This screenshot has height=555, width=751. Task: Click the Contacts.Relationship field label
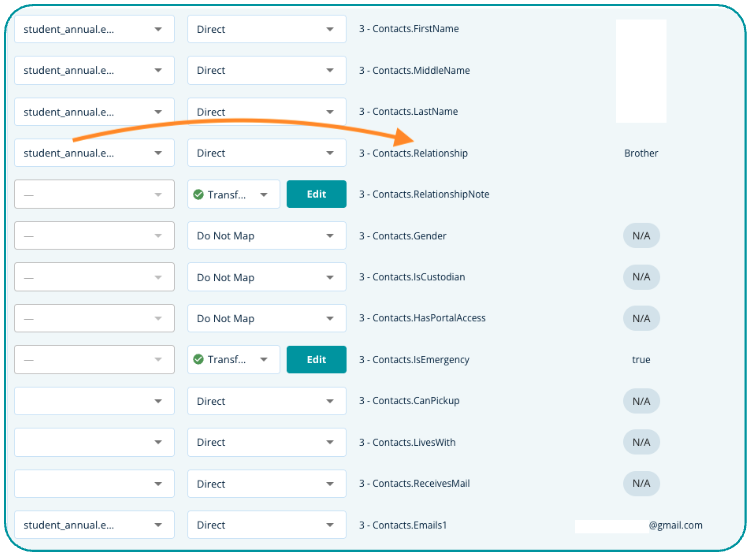(413, 154)
